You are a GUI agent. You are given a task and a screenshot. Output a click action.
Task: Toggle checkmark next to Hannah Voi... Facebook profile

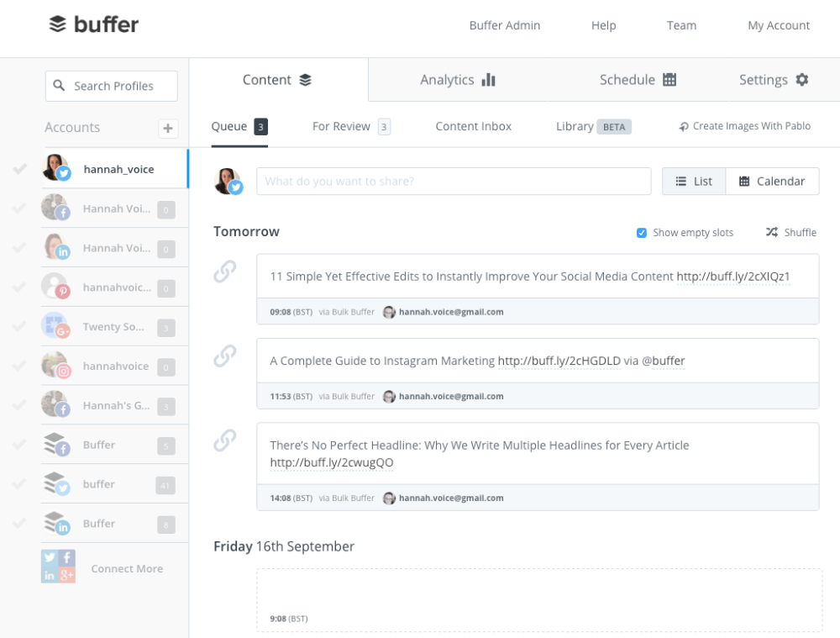tap(20, 208)
